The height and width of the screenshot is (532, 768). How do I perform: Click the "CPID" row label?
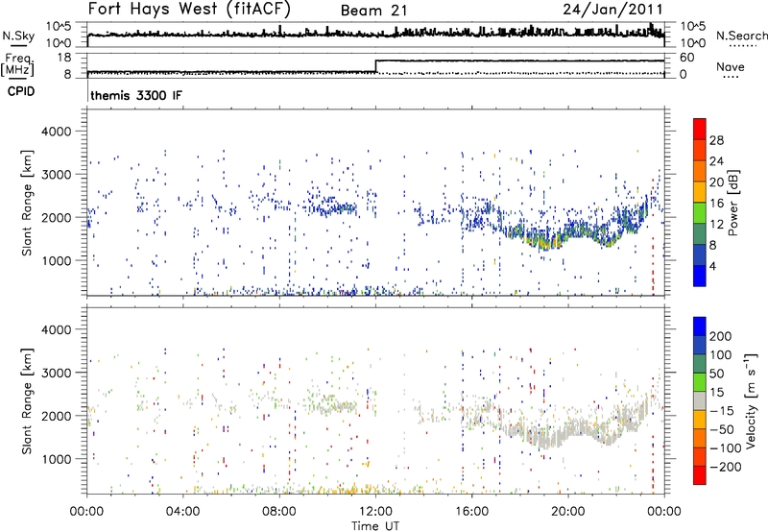coord(21,91)
